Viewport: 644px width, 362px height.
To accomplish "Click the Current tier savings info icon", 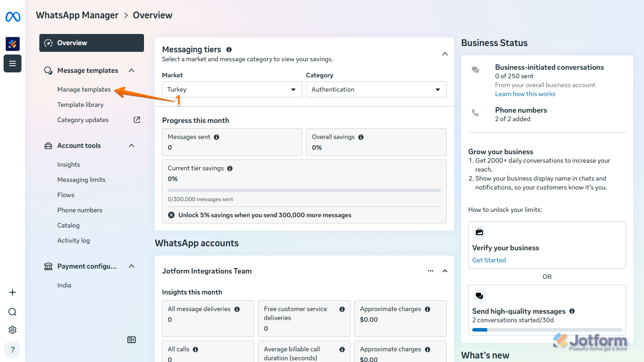I will (x=230, y=168).
